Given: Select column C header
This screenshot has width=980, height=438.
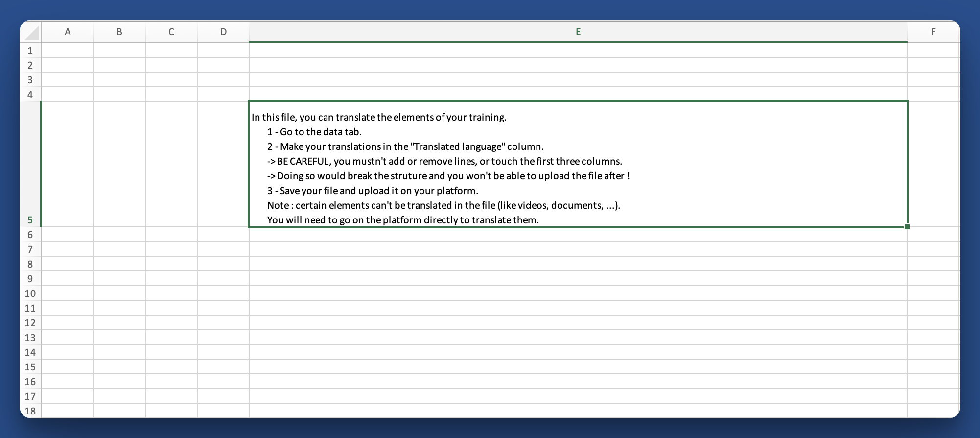Looking at the screenshot, I should pos(171,32).
